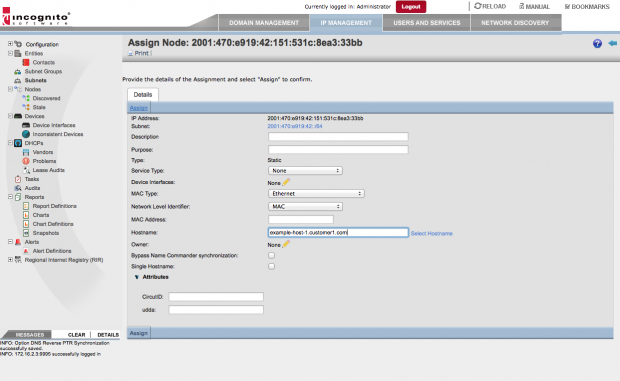Click the Report Definitions icon
The image size is (620, 381).
click(x=26, y=206)
